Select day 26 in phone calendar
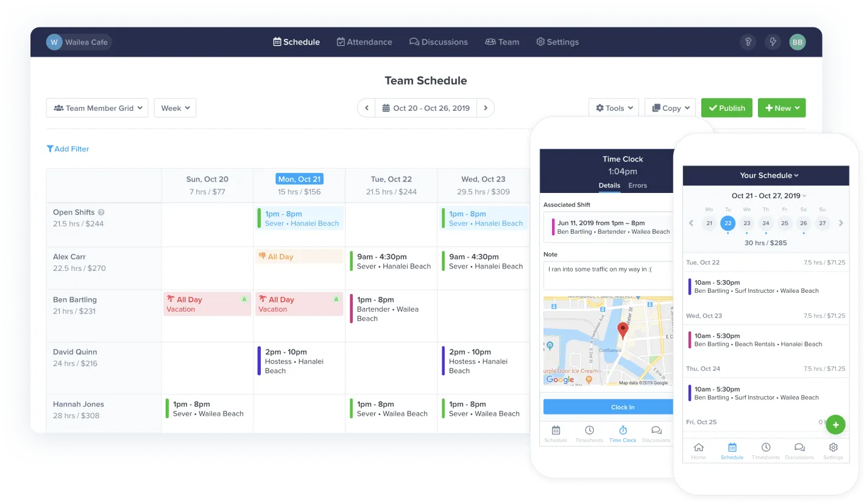Screen dimensions: 867x504 [x=804, y=223]
